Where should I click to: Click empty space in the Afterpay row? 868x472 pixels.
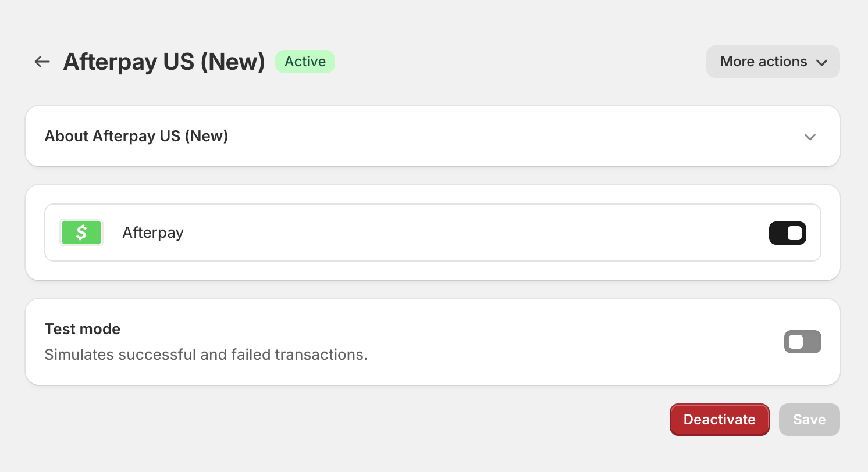(465, 233)
